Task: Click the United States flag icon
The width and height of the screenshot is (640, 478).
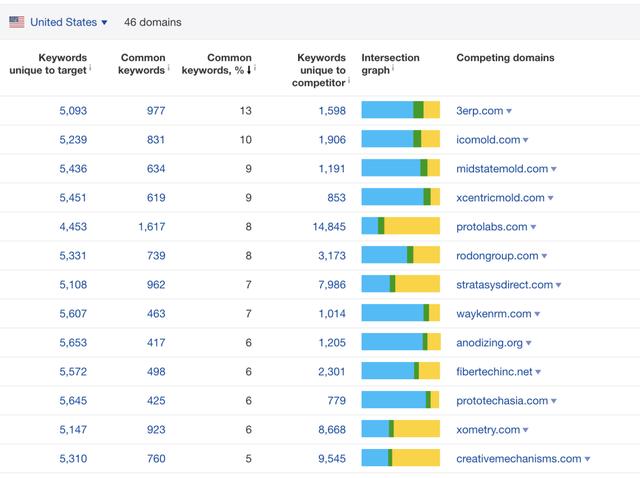Action: pyautogui.click(x=17, y=22)
